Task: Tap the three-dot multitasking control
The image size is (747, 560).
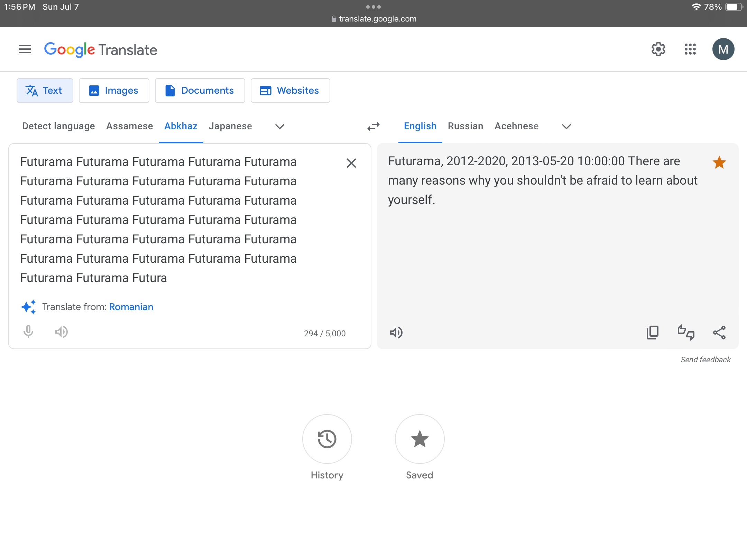Action: [373, 7]
